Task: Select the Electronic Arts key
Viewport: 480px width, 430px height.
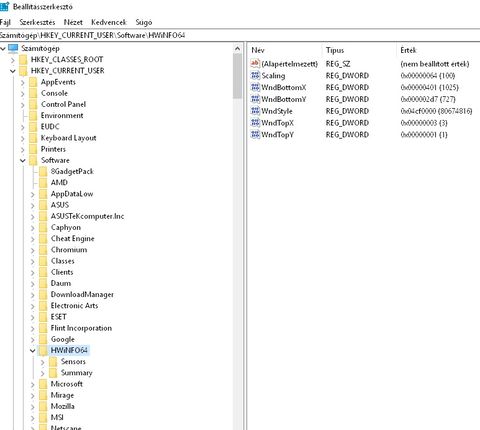Action: (x=74, y=306)
